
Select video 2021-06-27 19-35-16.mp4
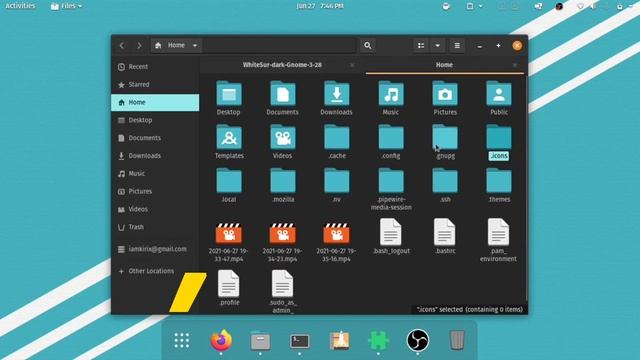(336, 233)
